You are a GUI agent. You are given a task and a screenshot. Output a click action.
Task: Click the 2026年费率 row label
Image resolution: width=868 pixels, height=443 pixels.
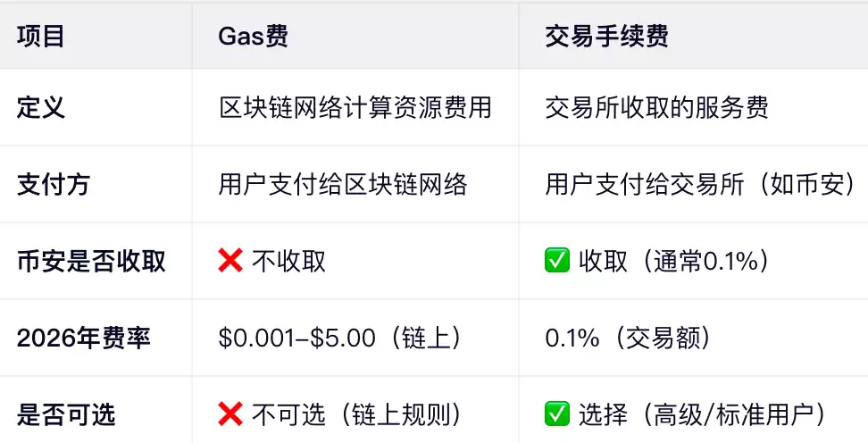point(84,339)
